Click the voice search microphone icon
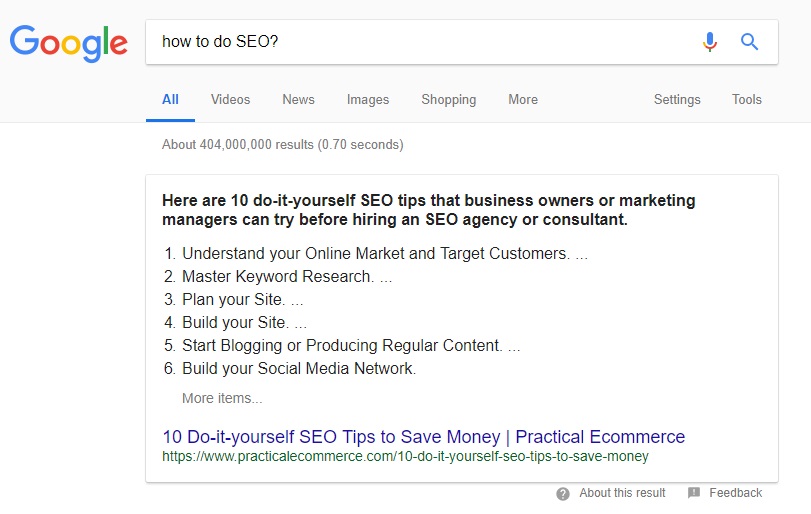Screen dimensions: 811x514 coord(710,42)
